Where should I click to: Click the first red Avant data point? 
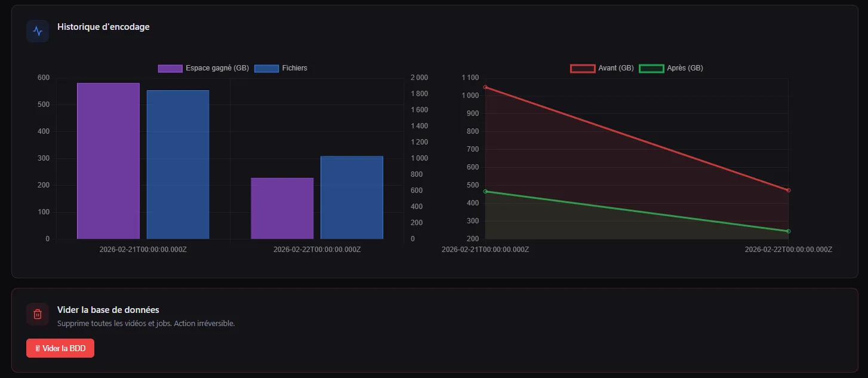pos(485,87)
